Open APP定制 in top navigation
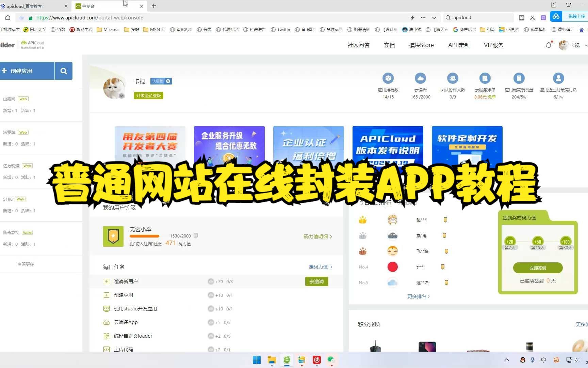 pos(459,45)
